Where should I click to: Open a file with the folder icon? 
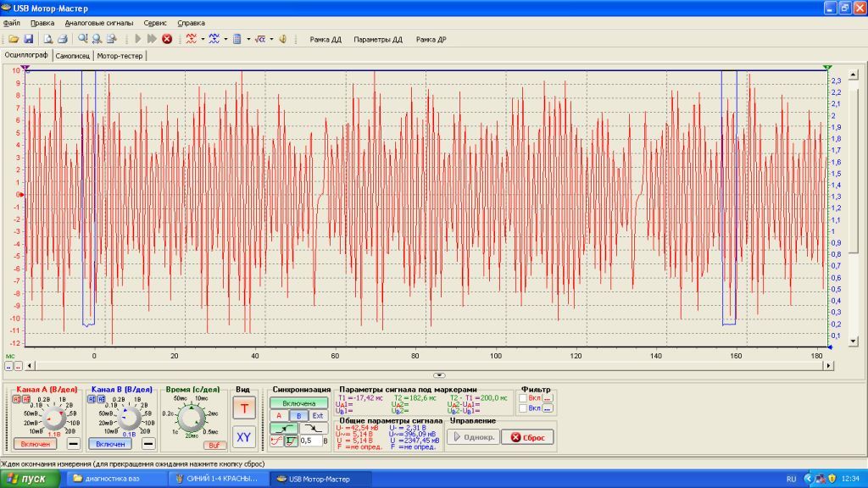click(x=14, y=39)
